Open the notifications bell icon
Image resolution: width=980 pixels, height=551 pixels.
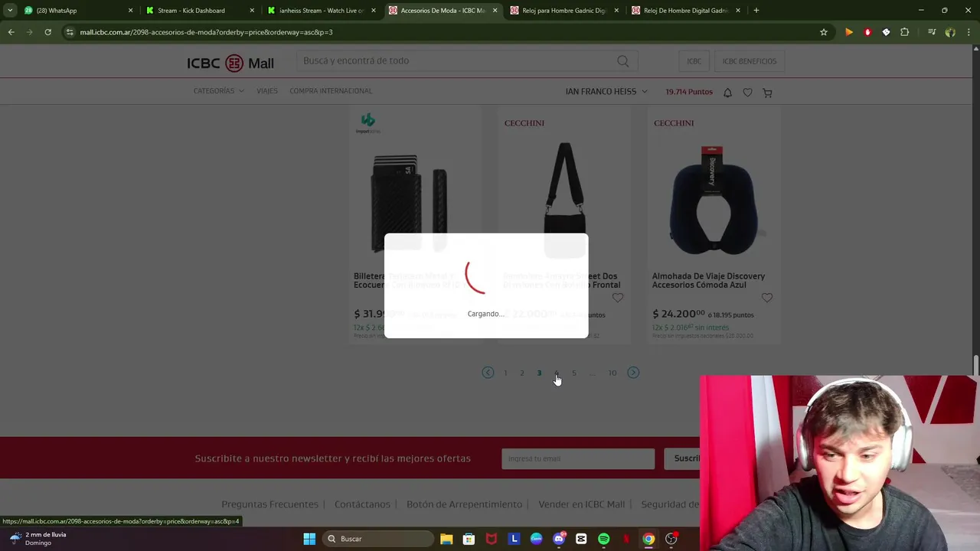[727, 93]
